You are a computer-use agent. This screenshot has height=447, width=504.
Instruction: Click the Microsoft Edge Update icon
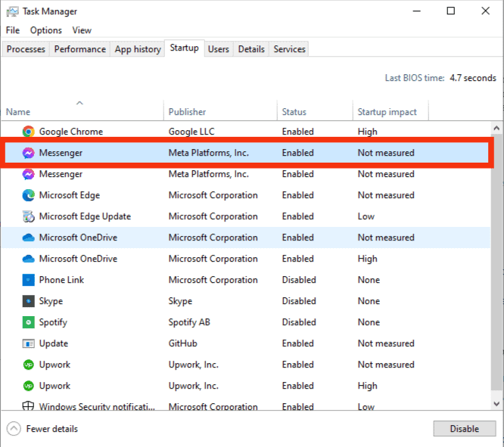(x=28, y=216)
